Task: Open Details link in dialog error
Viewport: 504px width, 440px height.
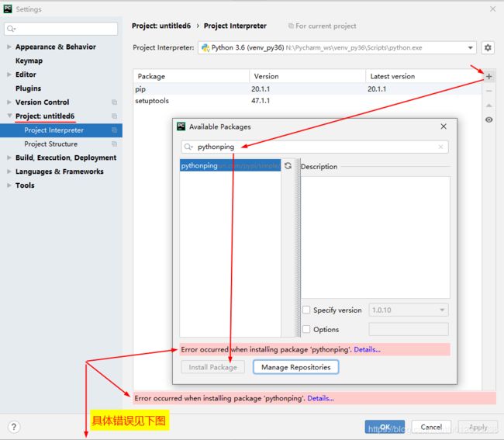Action: pos(367,350)
